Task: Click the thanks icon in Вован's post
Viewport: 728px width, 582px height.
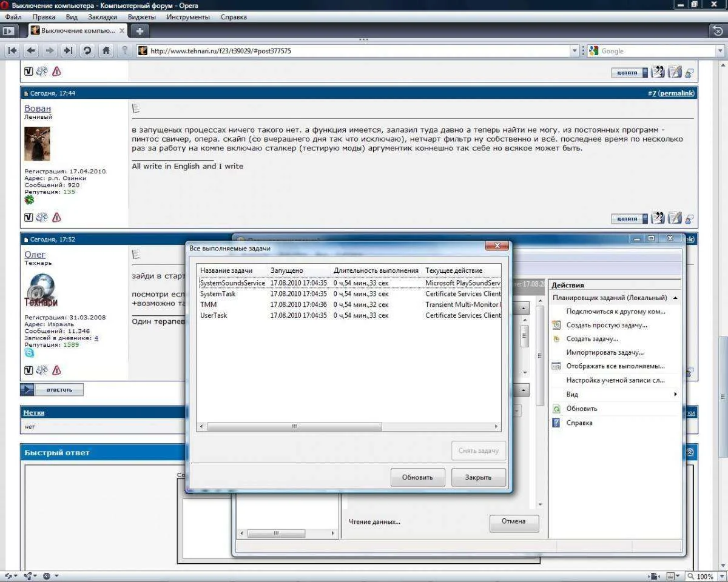Action: 689,219
